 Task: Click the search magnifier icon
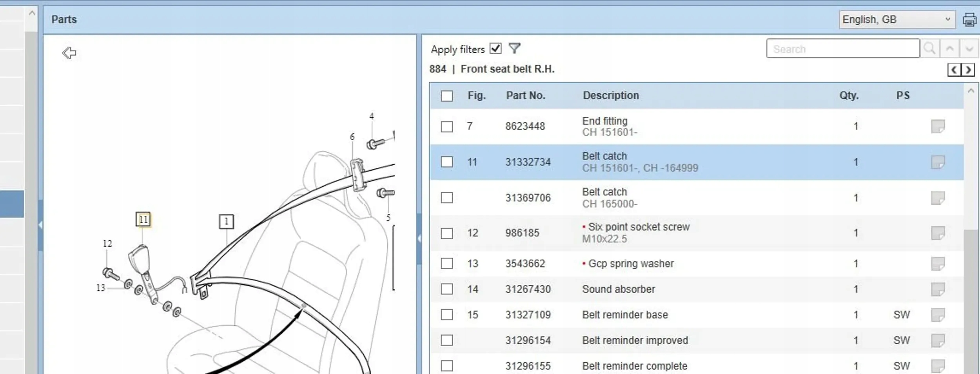(x=929, y=49)
